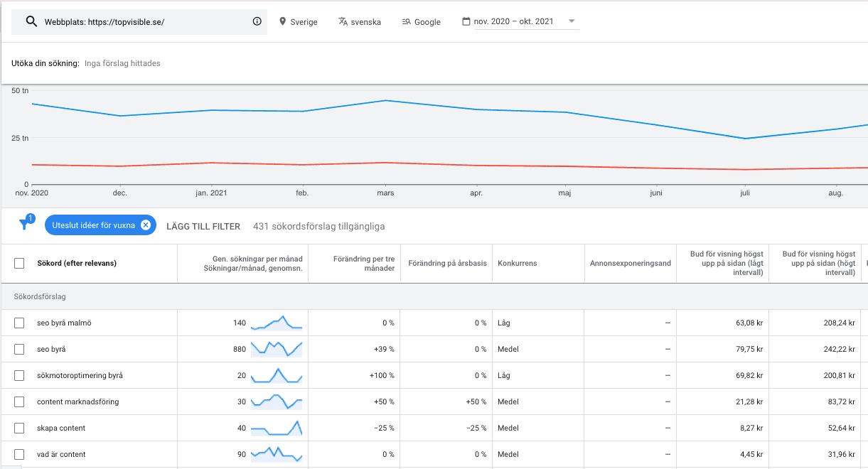Screen dimensions: 868x469
Task: Click the info icon in search box
Action: point(257,21)
